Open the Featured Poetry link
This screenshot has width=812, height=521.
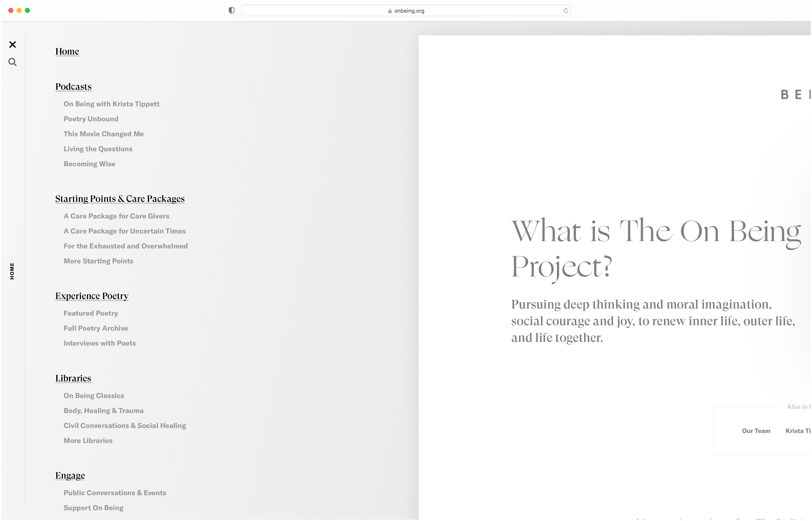tap(91, 313)
